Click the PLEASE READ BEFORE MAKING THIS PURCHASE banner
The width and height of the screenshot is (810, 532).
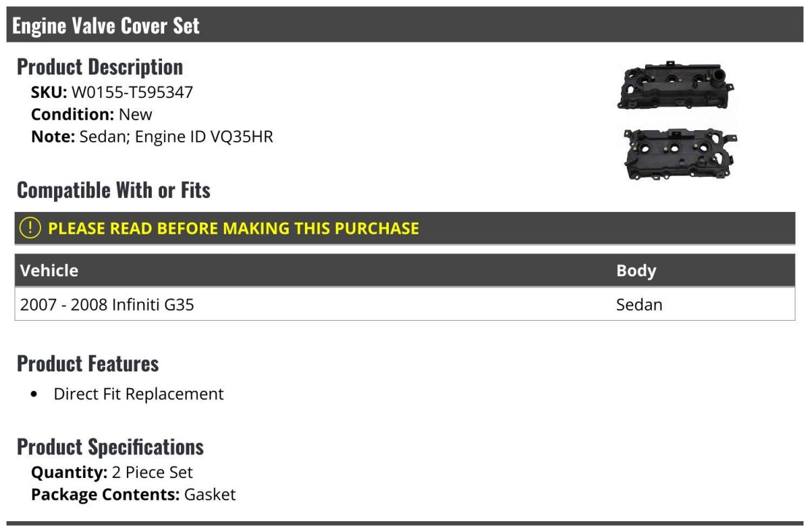[234, 228]
